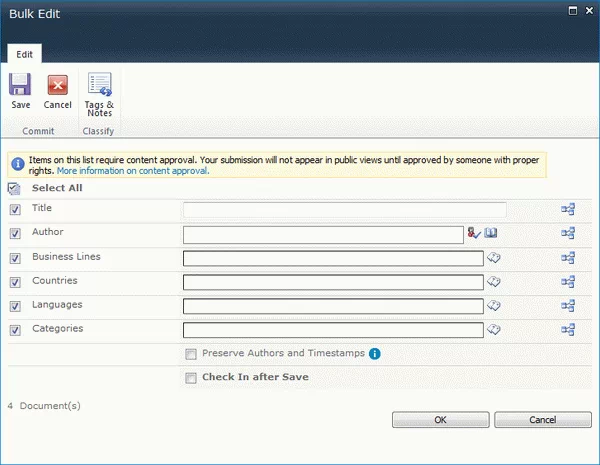Click the hierarchy icon in Countries row

click(x=568, y=282)
